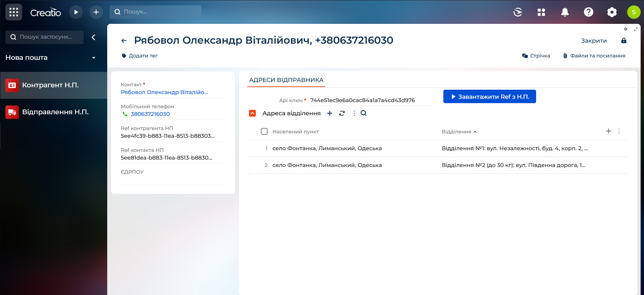This screenshot has height=295, width=644.
Task: Click the Creatio logo
Action: click(46, 12)
